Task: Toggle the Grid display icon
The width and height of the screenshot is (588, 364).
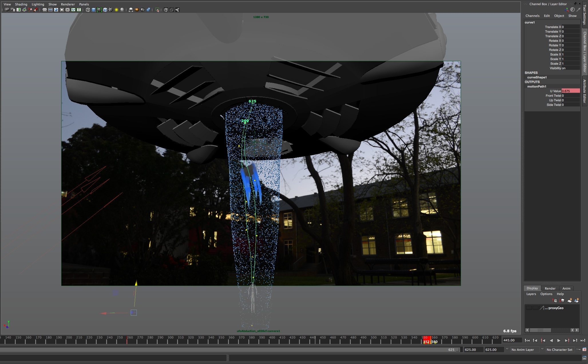Action: (x=45, y=10)
